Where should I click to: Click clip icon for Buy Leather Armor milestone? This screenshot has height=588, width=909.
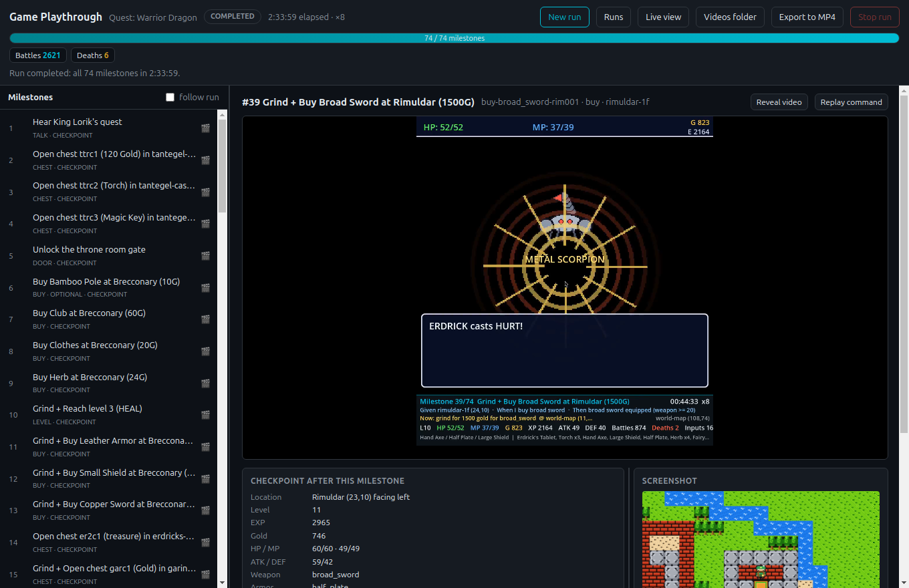tap(206, 447)
